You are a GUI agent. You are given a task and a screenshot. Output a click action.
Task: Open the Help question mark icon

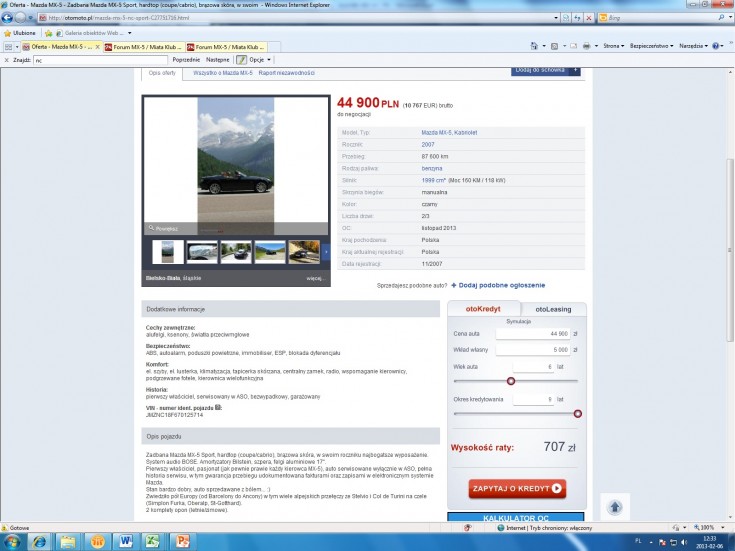pyautogui.click(x=715, y=46)
